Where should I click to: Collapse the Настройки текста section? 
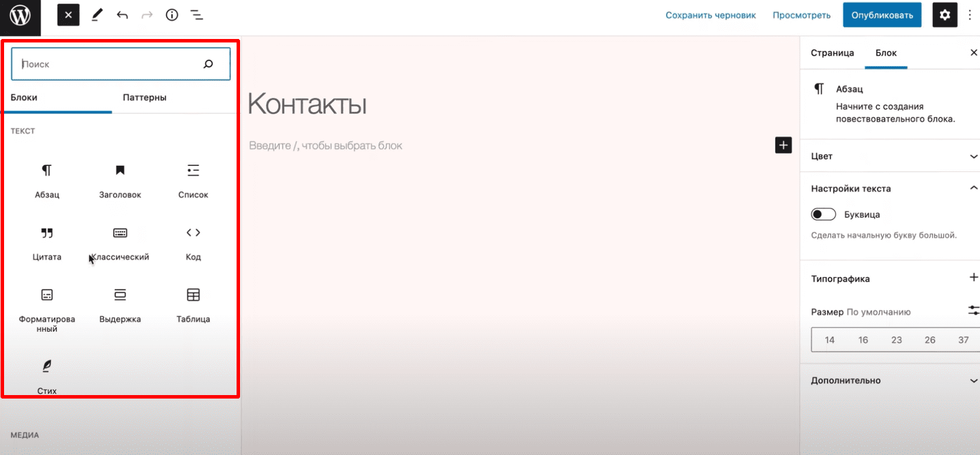[x=890, y=189]
